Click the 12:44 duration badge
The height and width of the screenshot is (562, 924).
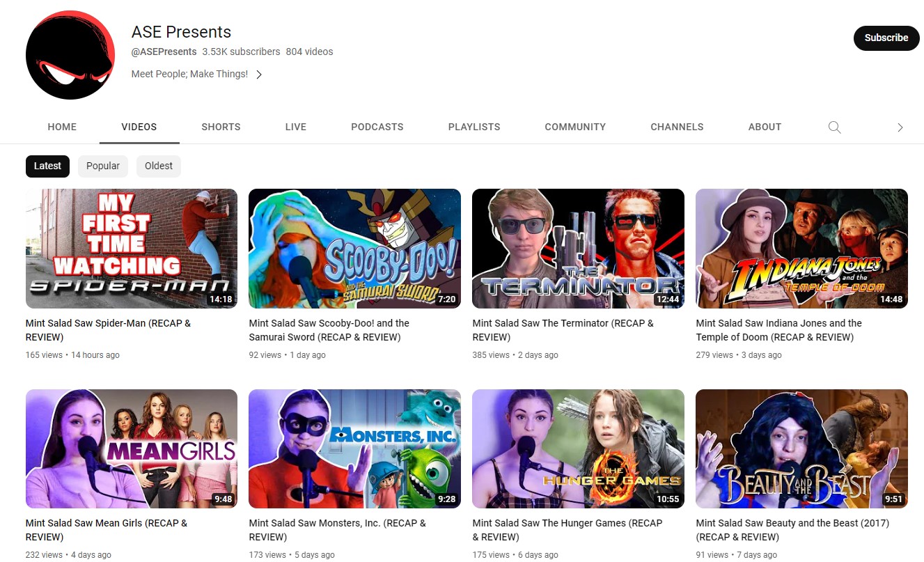(667, 299)
